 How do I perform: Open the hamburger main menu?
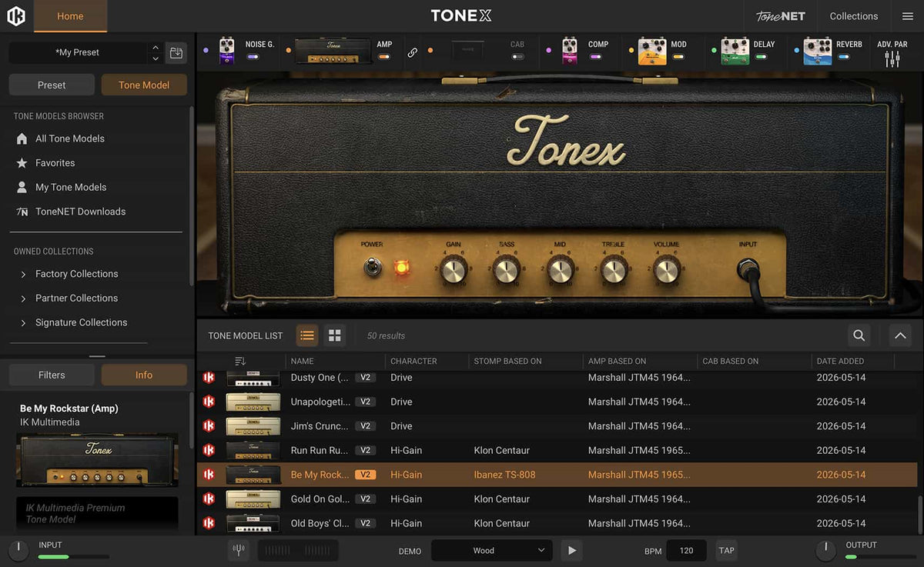coord(908,16)
